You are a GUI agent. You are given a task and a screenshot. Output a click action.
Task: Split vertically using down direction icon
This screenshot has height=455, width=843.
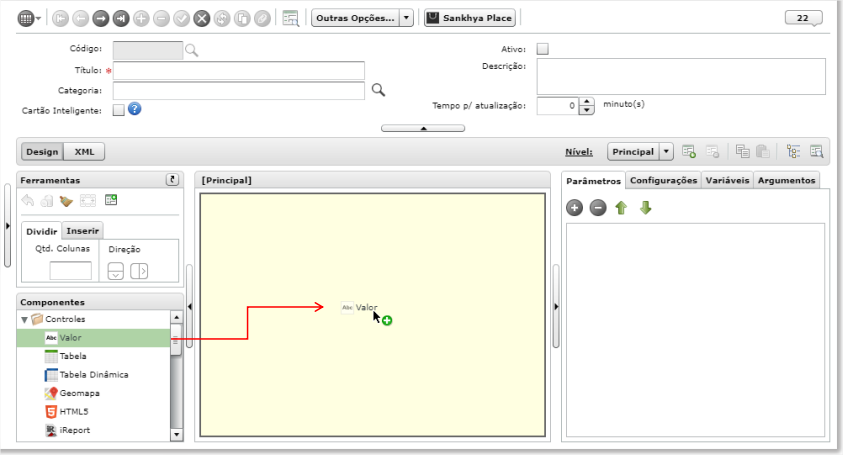[x=116, y=271]
